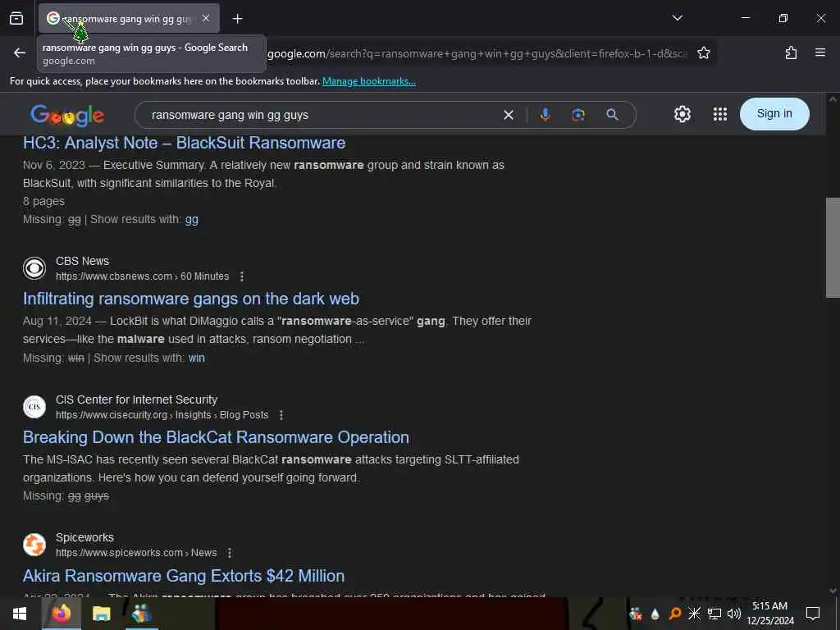
Task: Click the water drop tray icon
Action: tap(655, 614)
